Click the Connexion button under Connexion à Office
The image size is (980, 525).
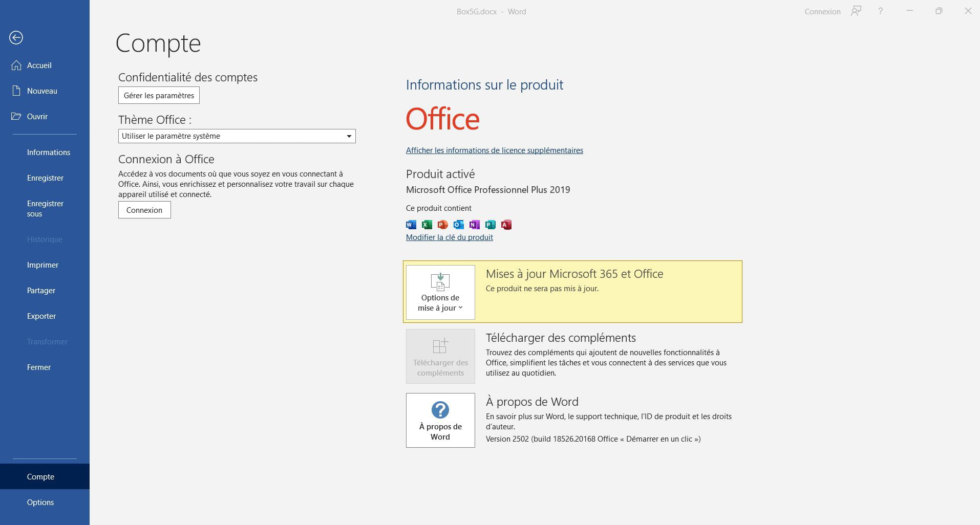click(144, 210)
